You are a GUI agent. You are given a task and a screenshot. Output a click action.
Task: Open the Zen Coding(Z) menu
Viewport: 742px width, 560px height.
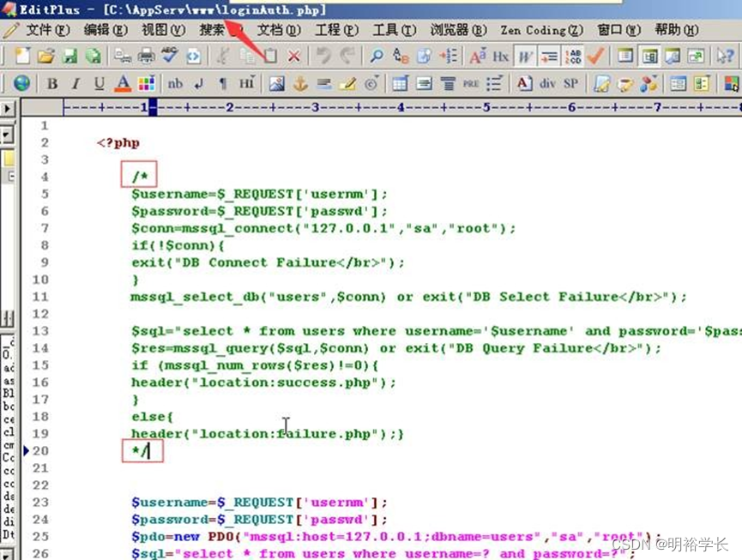[x=542, y=30]
